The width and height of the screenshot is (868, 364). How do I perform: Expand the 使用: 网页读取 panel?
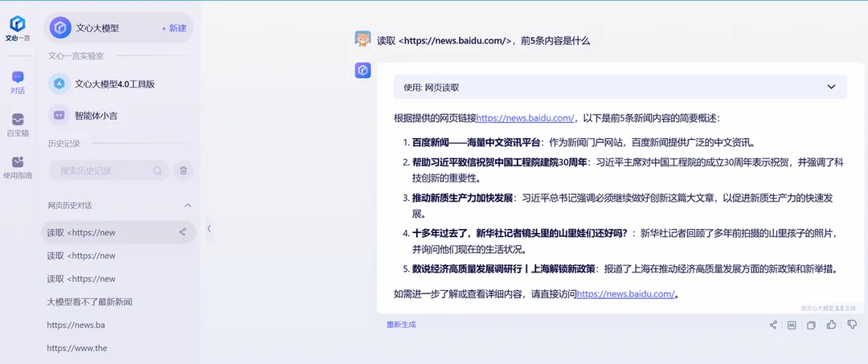pyautogui.click(x=831, y=87)
